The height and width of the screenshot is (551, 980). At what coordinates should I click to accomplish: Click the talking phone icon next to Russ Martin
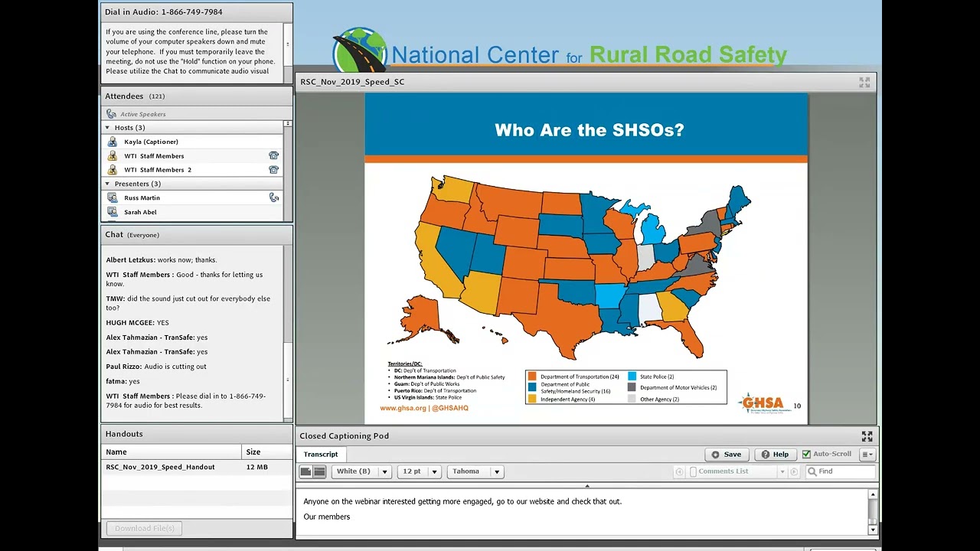point(273,197)
